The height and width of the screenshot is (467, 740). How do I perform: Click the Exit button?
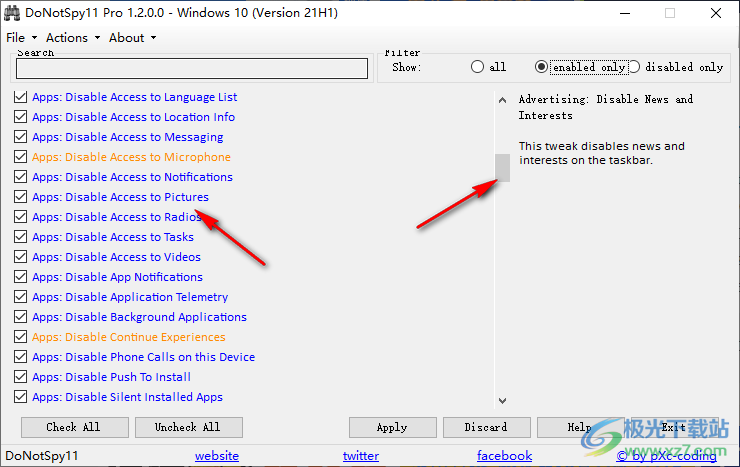point(674,427)
